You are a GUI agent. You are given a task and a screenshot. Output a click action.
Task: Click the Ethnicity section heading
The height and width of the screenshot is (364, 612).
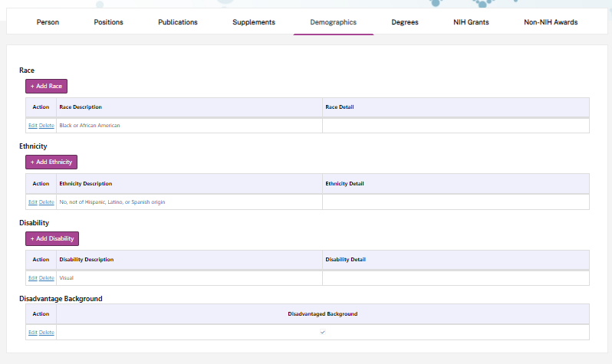[33, 146]
